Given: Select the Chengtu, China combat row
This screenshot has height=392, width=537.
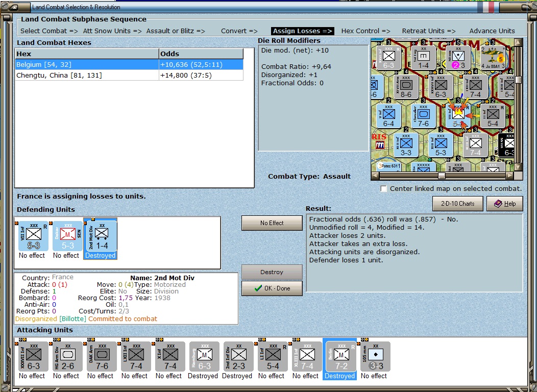Looking at the screenshot, I should pos(130,76).
